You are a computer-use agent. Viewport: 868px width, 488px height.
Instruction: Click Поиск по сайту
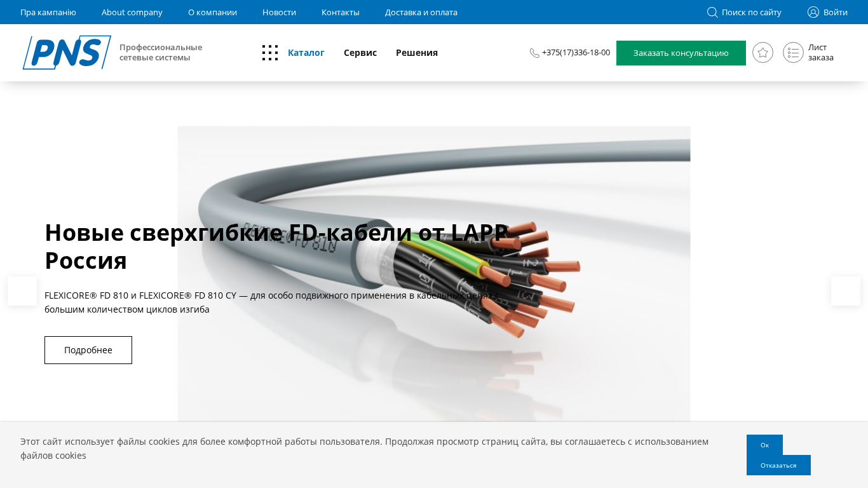[x=752, y=12]
